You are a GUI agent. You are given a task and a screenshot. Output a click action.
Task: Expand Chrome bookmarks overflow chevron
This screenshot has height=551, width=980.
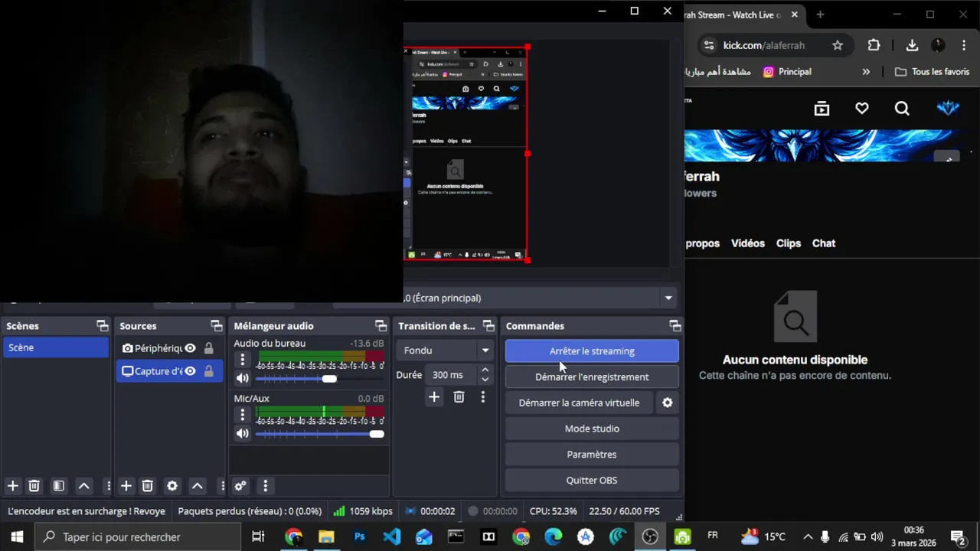pyautogui.click(x=866, y=72)
